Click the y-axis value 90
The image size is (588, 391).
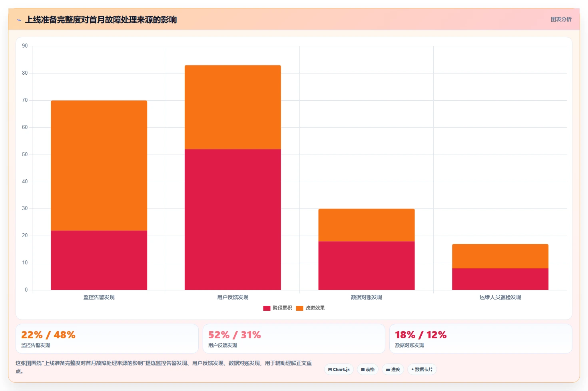(25, 46)
